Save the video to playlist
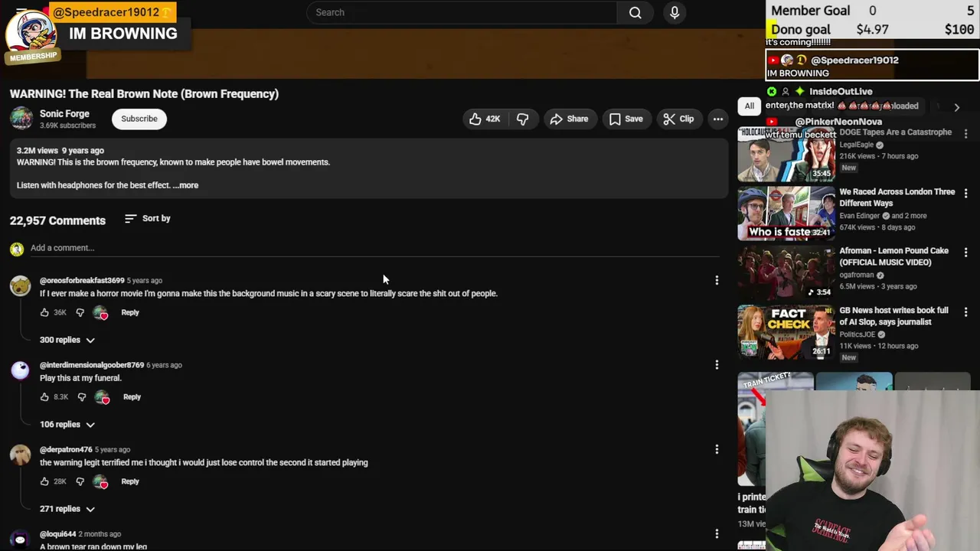Viewport: 980px width, 551px height. (626, 119)
